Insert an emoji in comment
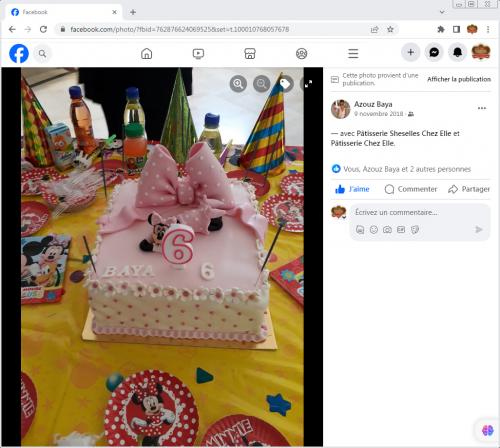Screen dimensions: 500x448 click(374, 229)
